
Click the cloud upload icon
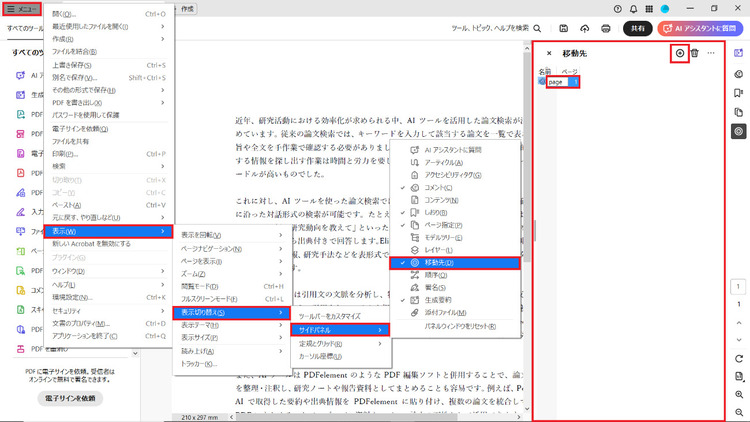585,29
